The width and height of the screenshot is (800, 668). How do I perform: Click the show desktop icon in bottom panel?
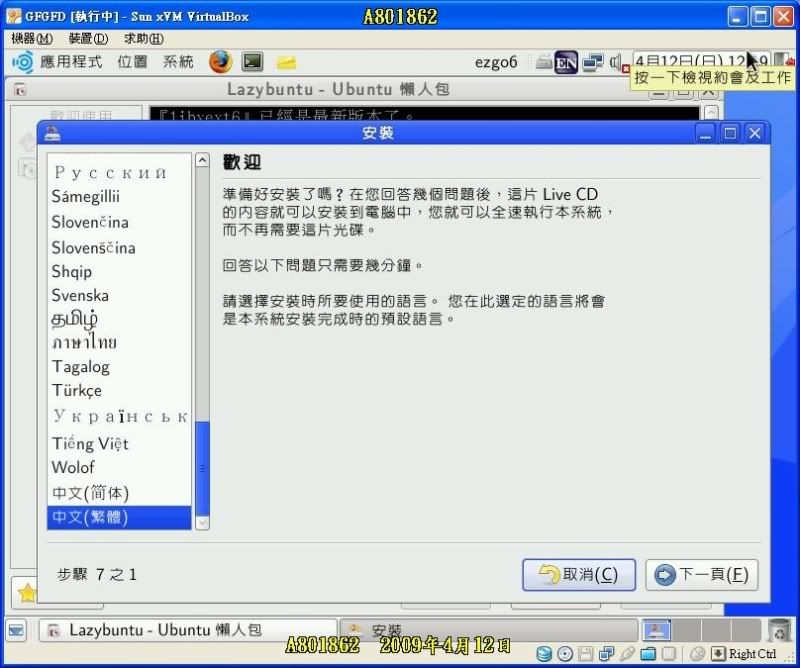[x=16, y=630]
